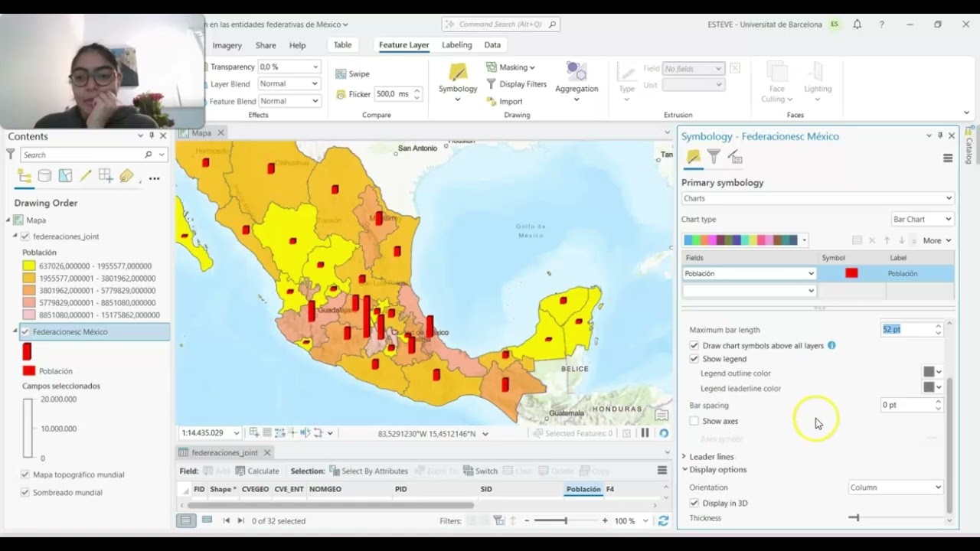Open the Imagery ribbon tab
Screen dimensions: 980x551
tap(227, 45)
